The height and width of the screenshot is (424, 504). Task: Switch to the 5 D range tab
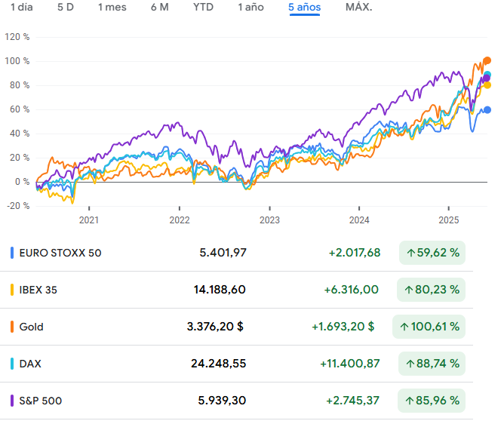coord(66,8)
